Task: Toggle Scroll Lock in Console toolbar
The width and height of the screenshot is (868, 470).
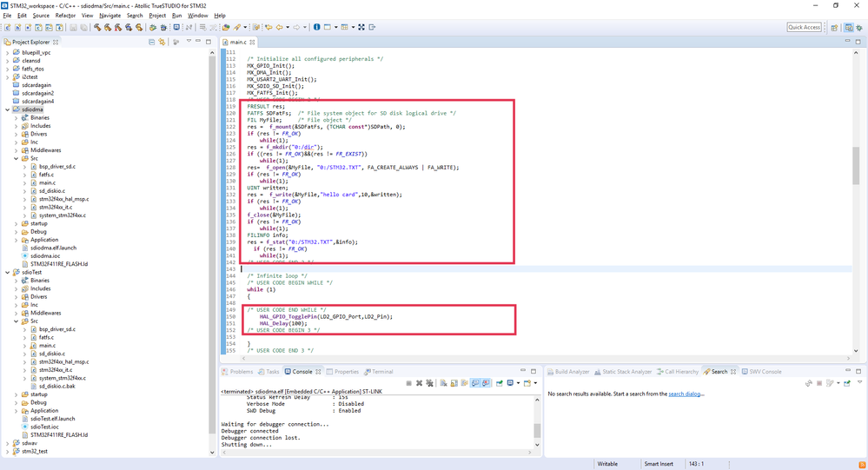Action: coord(454,383)
